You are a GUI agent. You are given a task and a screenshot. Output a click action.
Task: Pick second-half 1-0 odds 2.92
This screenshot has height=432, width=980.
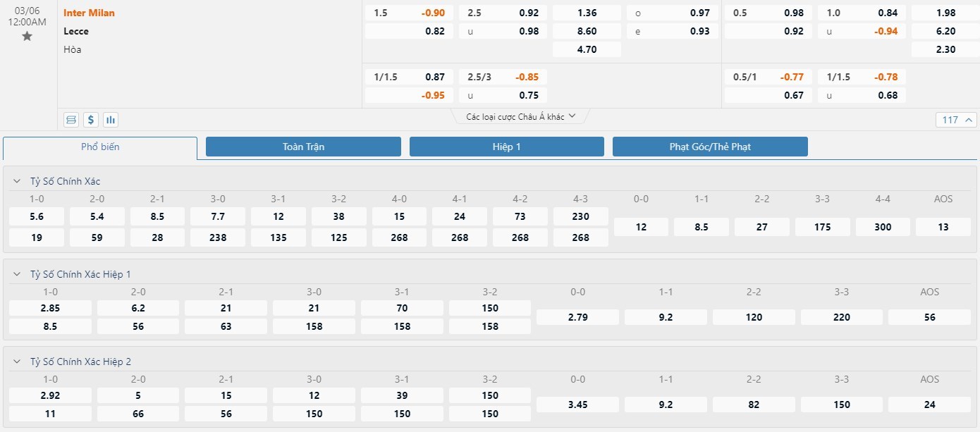(50, 395)
